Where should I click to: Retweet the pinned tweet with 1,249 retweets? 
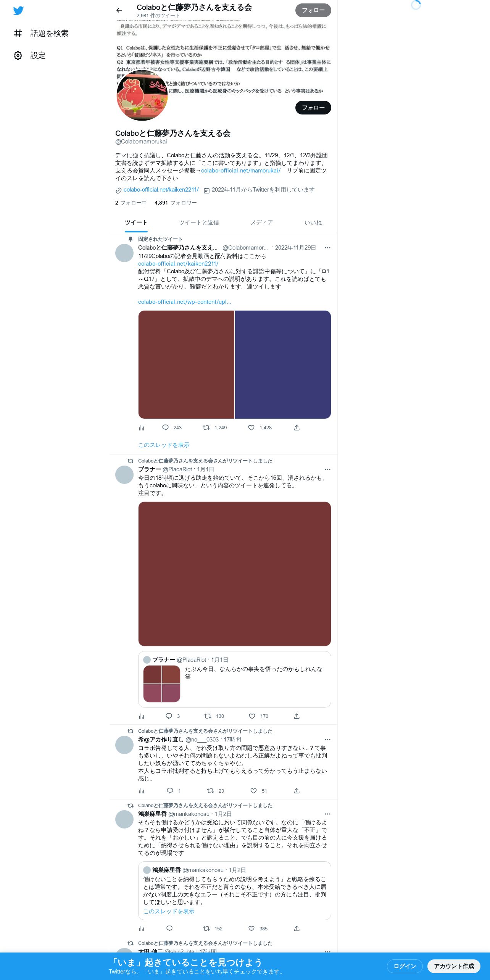[206, 427]
